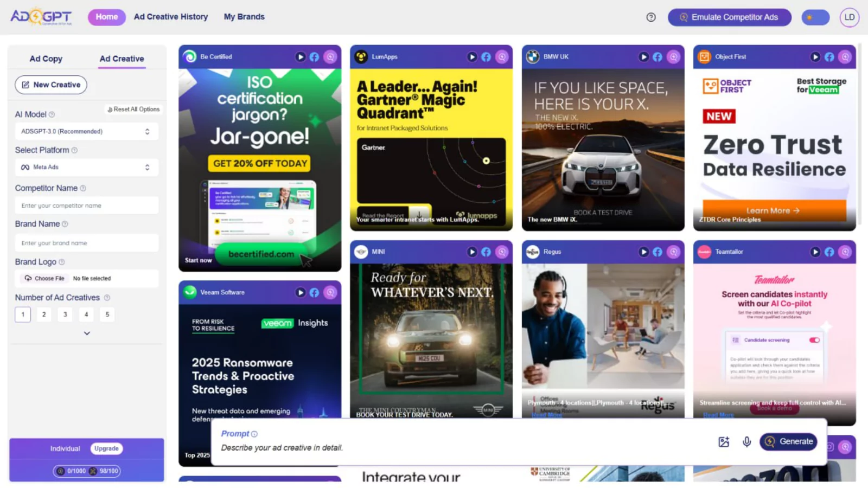Screen dimensions: 868x488
Task: Click Facebook icon on Veeam Software card
Action: click(314, 293)
